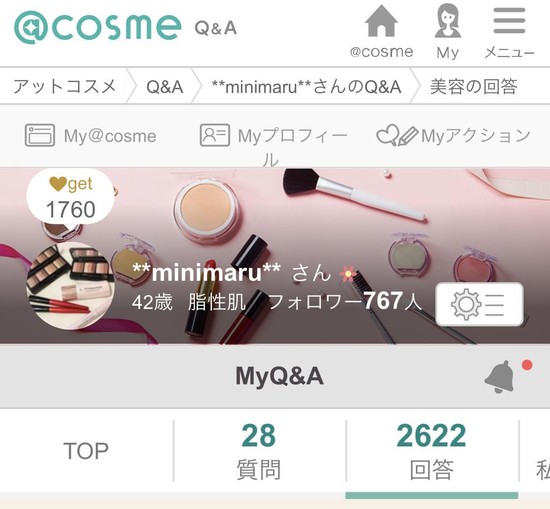
Task: Click the makeup profile picture thumbnail
Action: [x=71, y=286]
